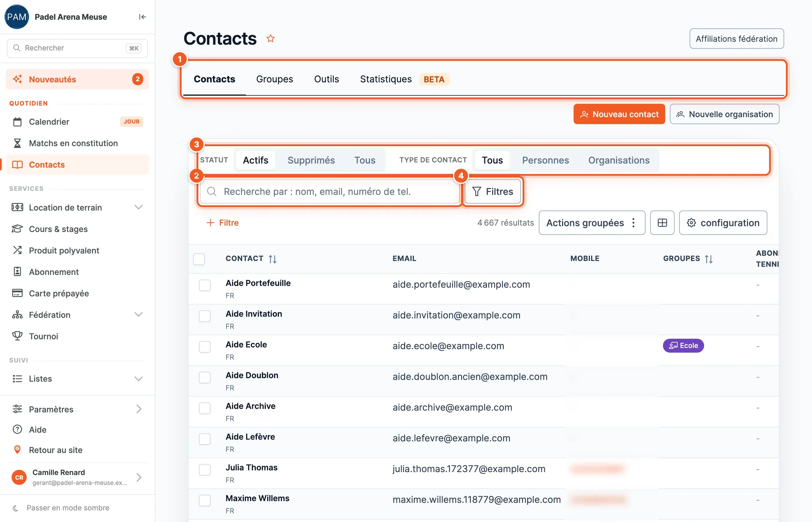Viewport: 812px width, 522px height.
Task: Check the Aide Portefeuille row checkbox
Action: point(205,285)
